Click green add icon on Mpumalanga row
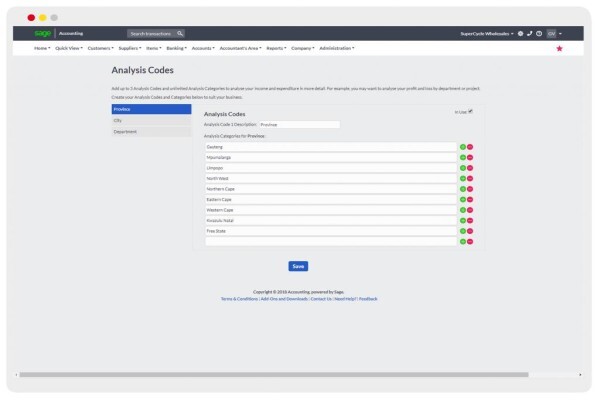 (463, 157)
